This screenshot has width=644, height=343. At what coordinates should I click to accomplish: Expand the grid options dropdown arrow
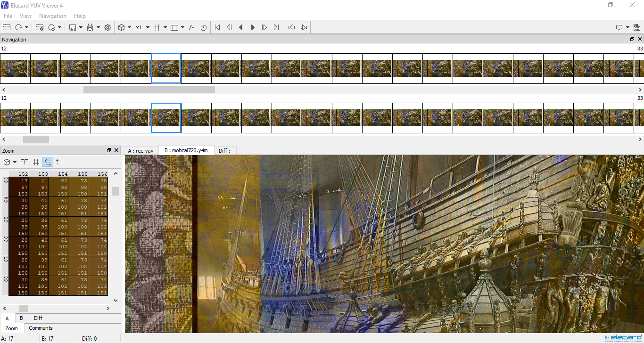pyautogui.click(x=165, y=27)
